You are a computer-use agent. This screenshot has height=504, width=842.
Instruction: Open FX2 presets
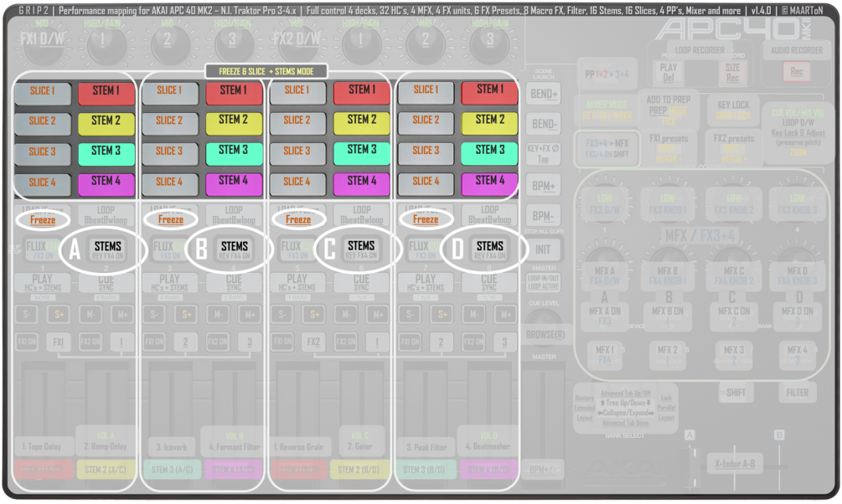[734, 147]
